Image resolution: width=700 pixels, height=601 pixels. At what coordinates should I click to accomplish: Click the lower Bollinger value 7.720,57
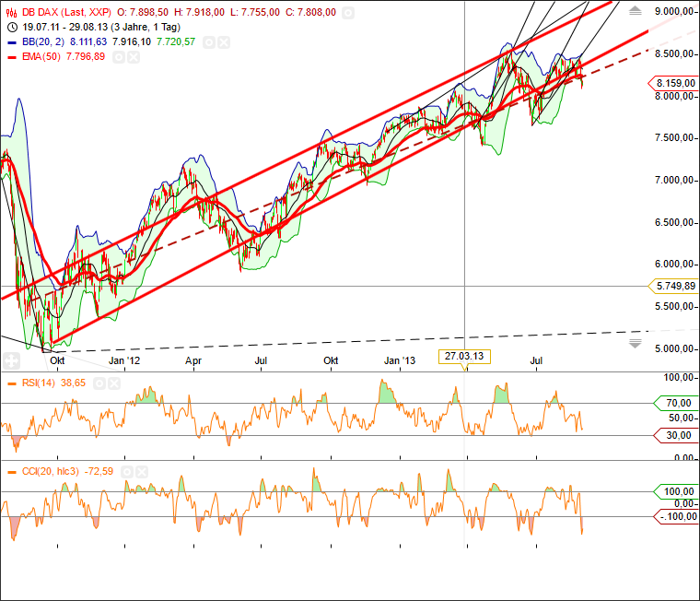176,42
